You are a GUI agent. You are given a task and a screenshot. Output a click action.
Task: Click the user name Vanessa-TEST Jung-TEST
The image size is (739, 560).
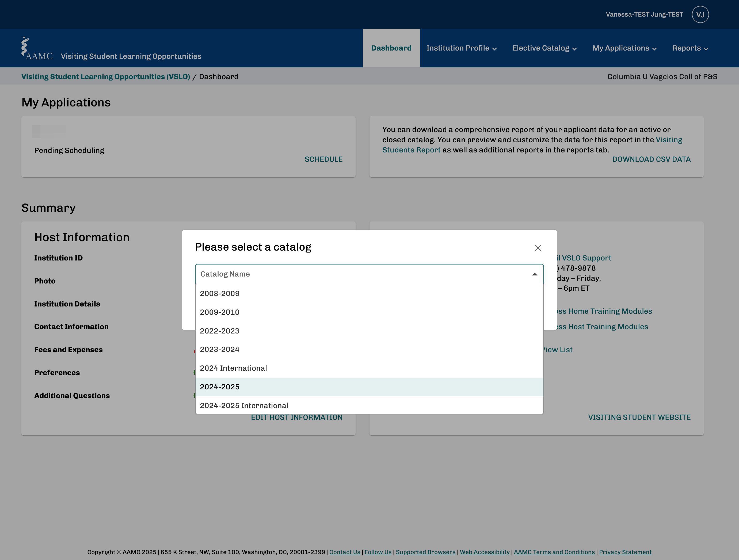[x=644, y=14]
